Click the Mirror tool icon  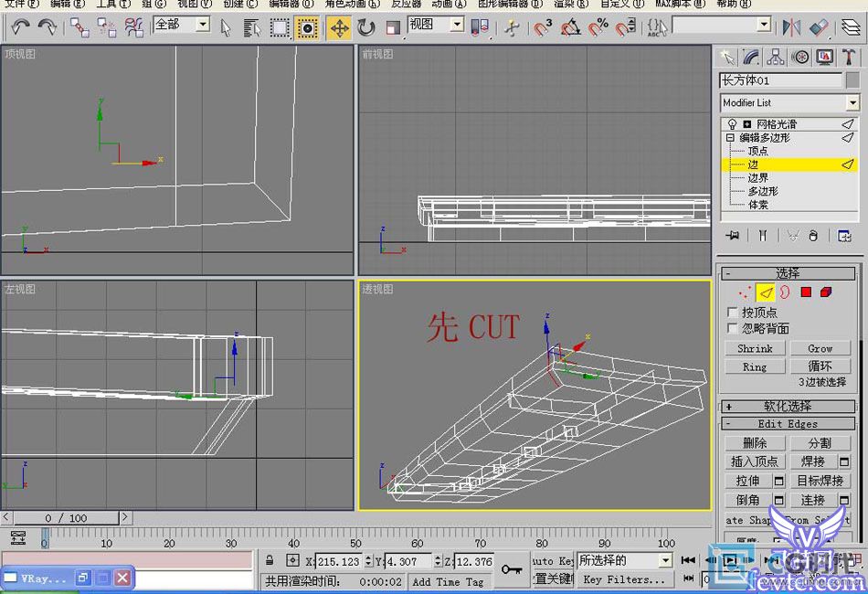[x=791, y=27]
